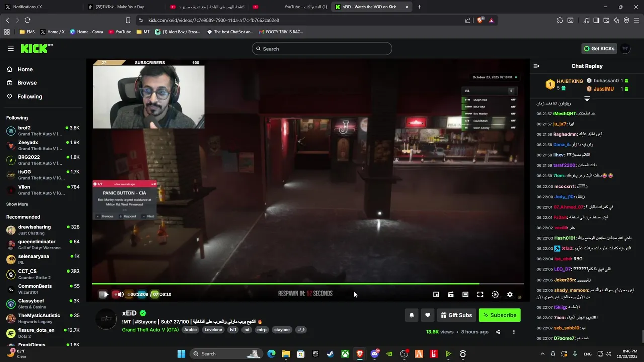Click the Gift Subs button
The height and width of the screenshot is (362, 644).
tap(456, 315)
